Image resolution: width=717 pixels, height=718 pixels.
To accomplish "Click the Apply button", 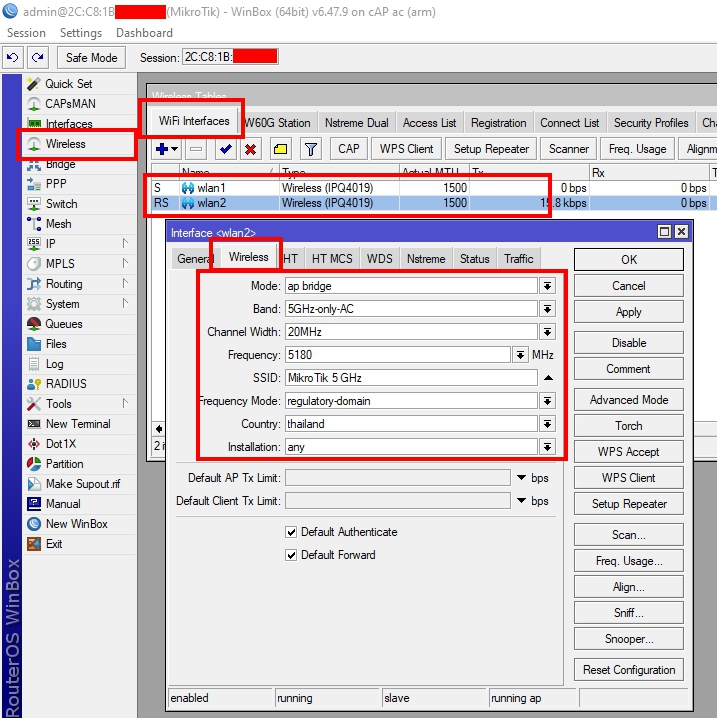I will click(x=628, y=312).
